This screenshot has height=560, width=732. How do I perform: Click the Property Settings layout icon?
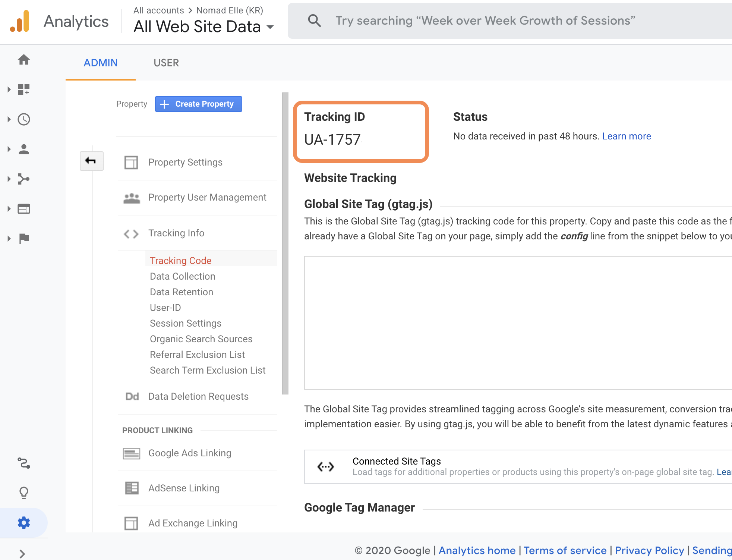click(131, 163)
